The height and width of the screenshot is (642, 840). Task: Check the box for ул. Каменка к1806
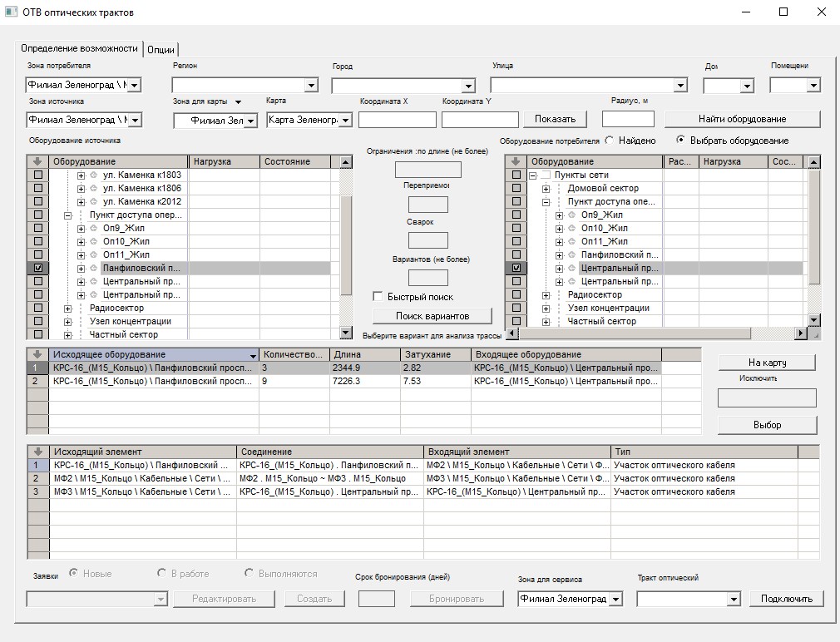point(38,188)
